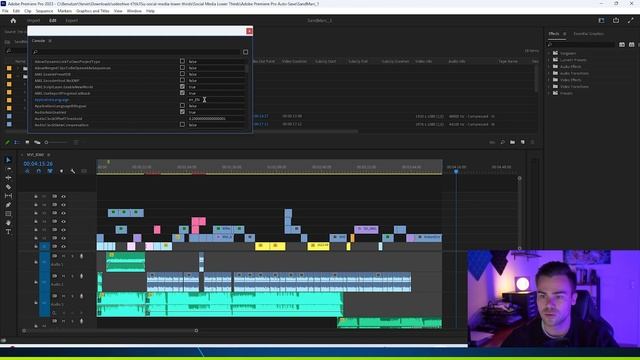Toggle ApplicationLanguageBilingual checkbox in Console
The width and height of the screenshot is (640, 360).
click(x=182, y=106)
